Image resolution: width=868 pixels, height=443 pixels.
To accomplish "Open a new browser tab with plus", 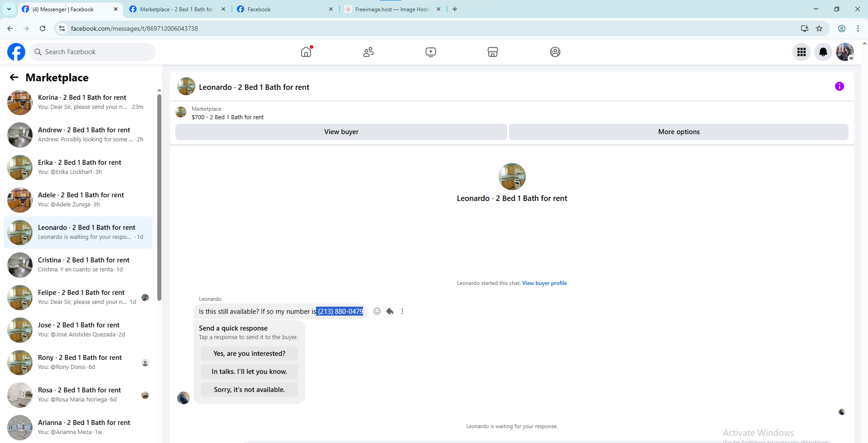I will point(455,9).
